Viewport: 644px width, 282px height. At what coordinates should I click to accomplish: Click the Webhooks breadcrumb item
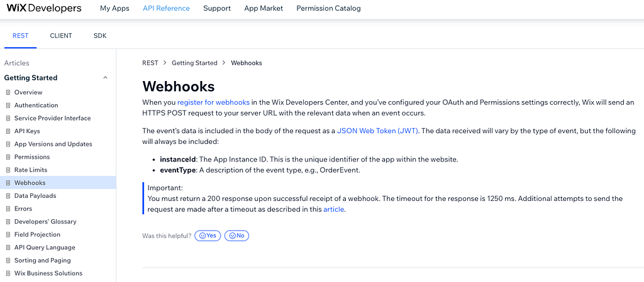[247, 63]
